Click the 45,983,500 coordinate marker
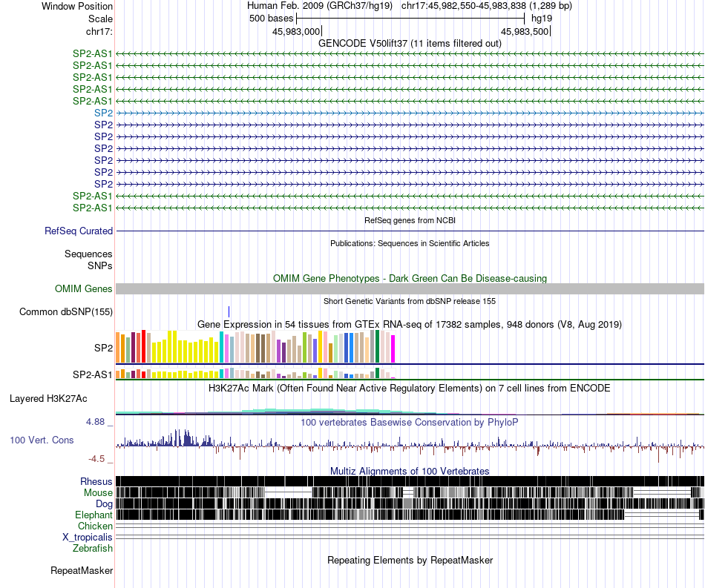The image size is (705, 588). [525, 31]
